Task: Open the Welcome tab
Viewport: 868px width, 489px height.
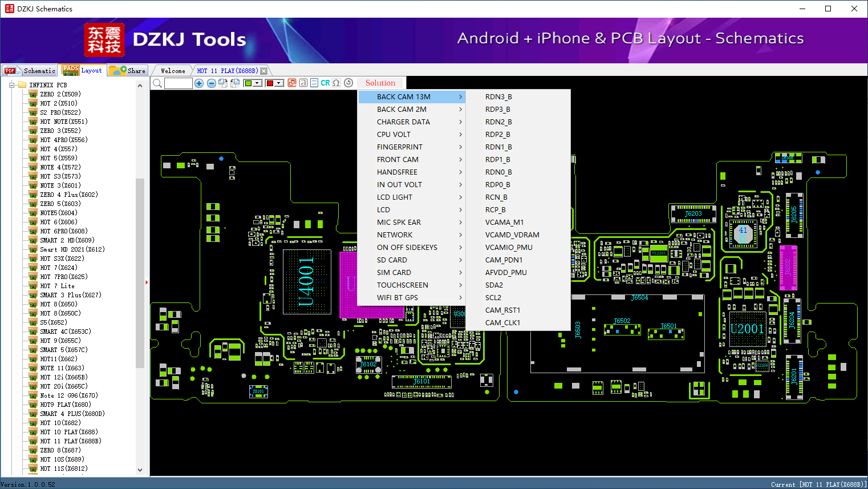Action: click(173, 71)
